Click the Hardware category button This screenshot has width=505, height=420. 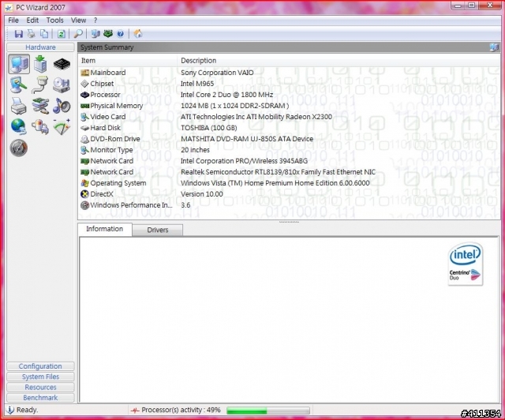40,47
